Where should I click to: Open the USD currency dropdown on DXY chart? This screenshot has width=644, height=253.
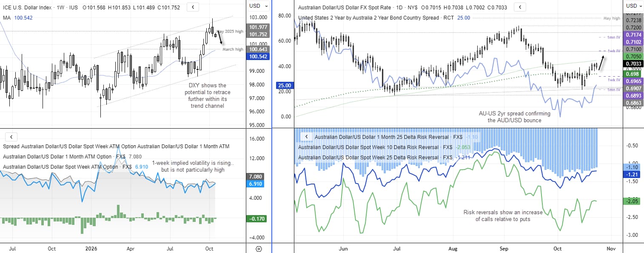pyautogui.click(x=259, y=6)
